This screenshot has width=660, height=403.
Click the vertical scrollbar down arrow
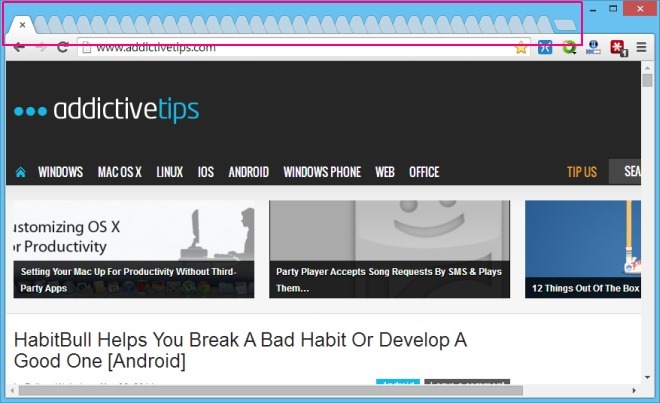(x=647, y=377)
